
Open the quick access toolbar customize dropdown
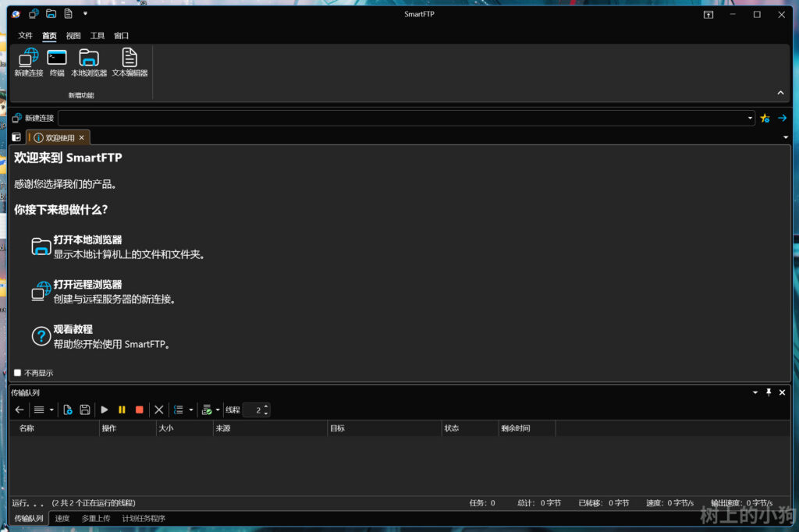click(x=85, y=13)
